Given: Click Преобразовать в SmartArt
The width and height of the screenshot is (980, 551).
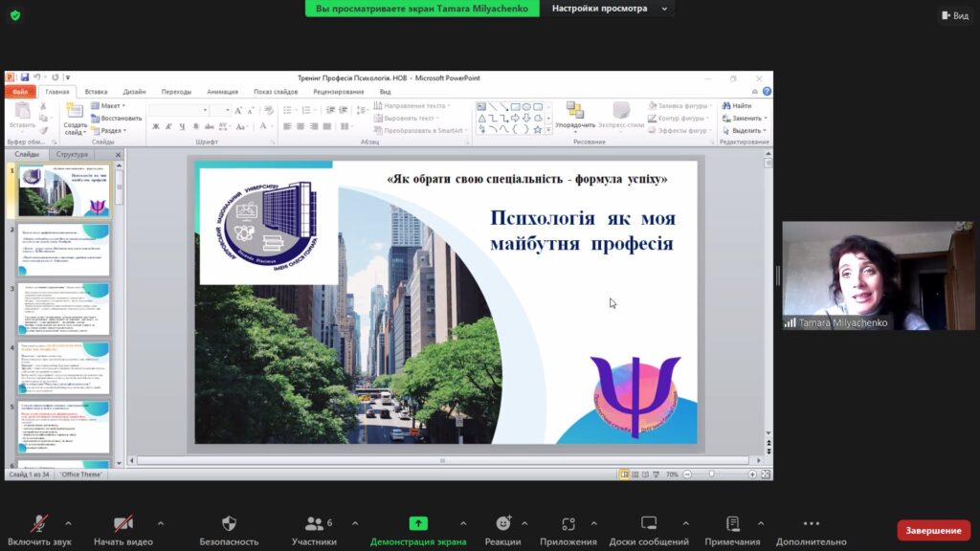Looking at the screenshot, I should [x=420, y=130].
